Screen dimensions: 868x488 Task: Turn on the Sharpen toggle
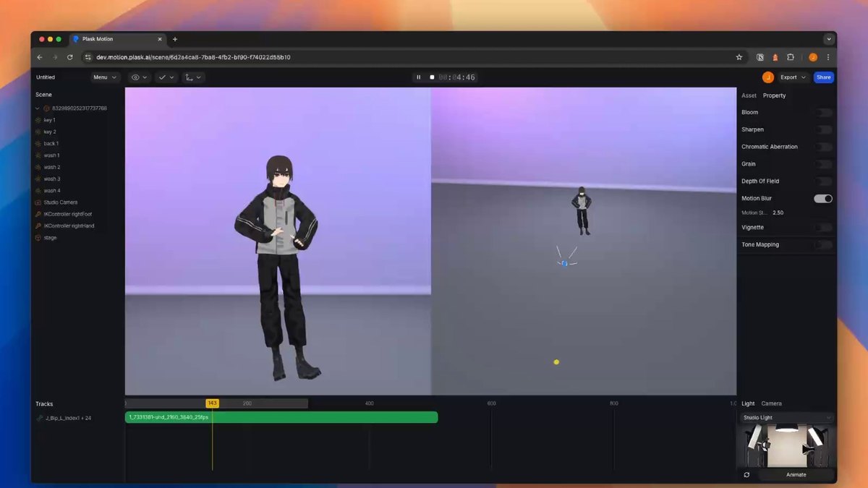[823, 130]
